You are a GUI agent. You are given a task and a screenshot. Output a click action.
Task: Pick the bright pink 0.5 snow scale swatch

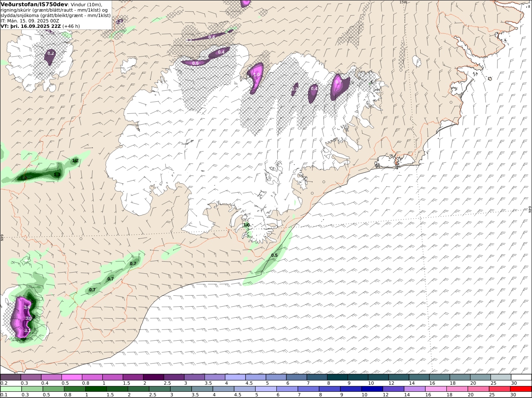(x=71, y=377)
